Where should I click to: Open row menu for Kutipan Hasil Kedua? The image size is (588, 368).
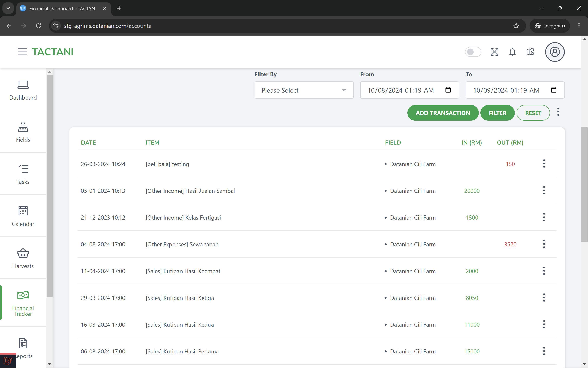[x=544, y=324]
